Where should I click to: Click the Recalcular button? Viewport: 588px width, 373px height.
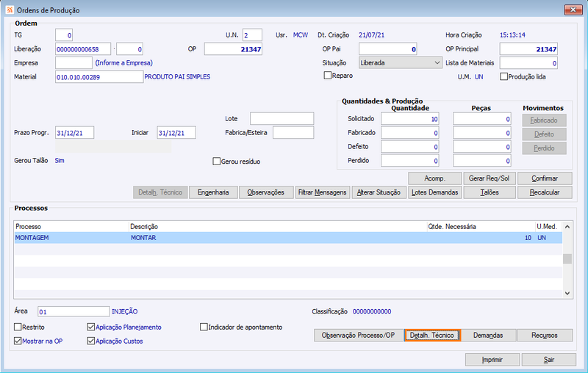545,192
